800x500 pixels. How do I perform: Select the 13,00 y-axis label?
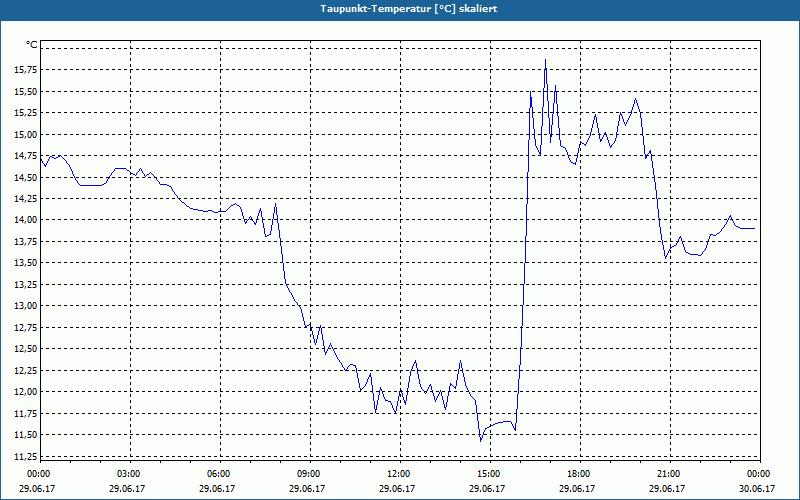pyautogui.click(x=26, y=306)
